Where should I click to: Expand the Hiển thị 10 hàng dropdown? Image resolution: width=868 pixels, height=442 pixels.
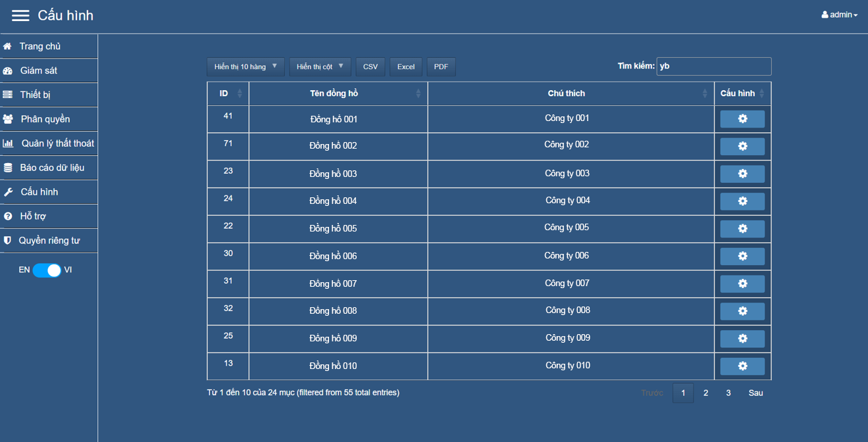pos(245,66)
